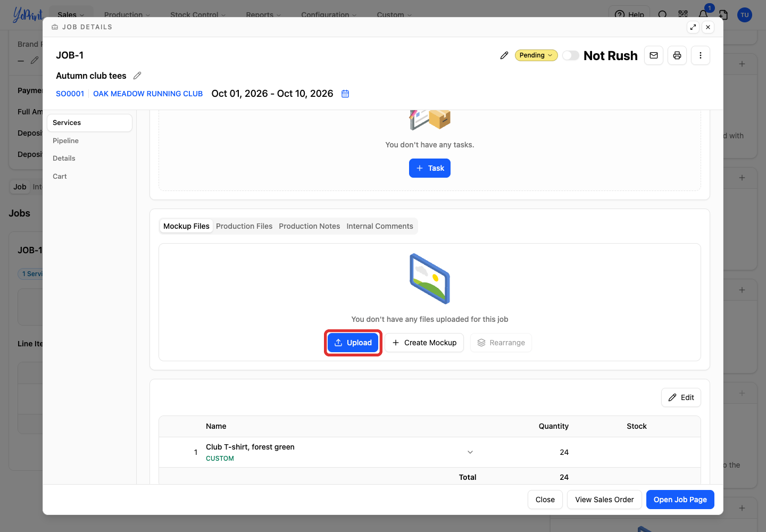
Task: Select the Mockup Files tab
Action: coord(186,226)
